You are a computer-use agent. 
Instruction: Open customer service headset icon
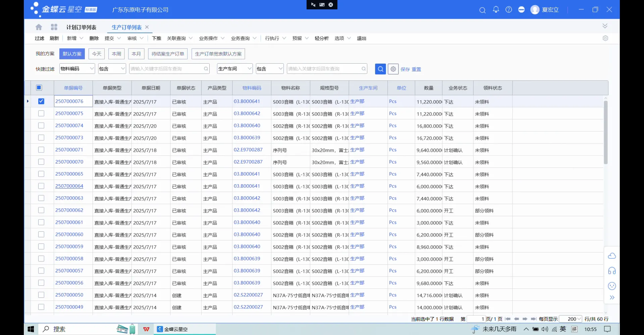click(x=612, y=271)
